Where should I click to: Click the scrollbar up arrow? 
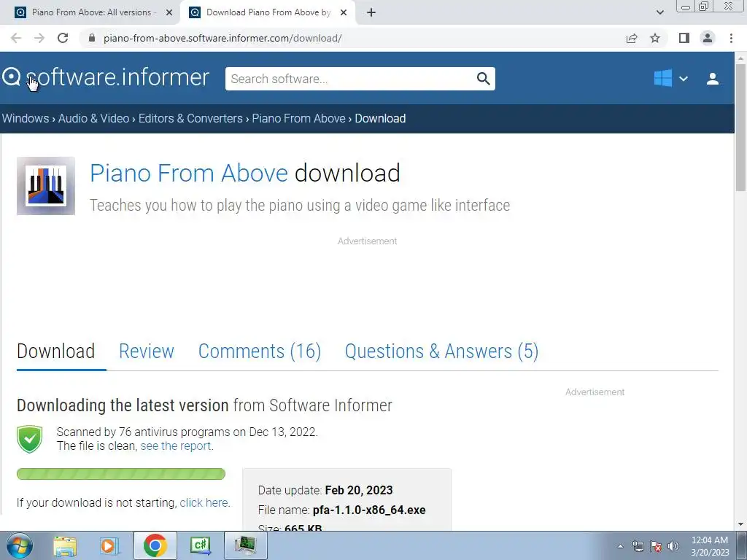click(740, 58)
